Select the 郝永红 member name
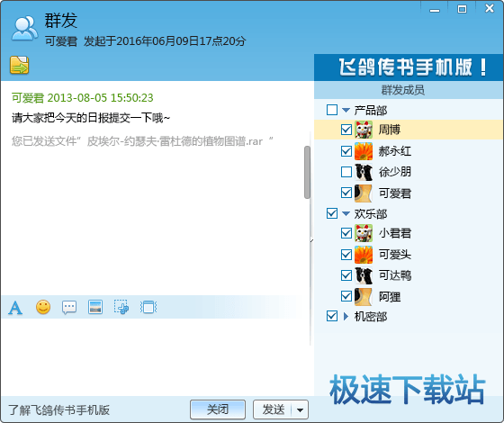The height and width of the screenshot is (423, 504). coord(395,151)
